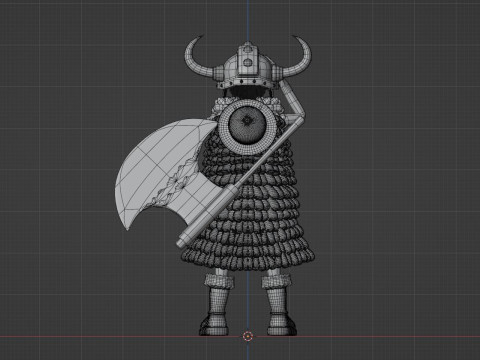Select the character's left boot
Screen dimensions: 480x360
click(x=216, y=306)
